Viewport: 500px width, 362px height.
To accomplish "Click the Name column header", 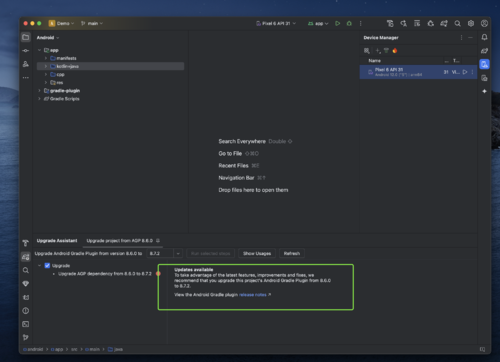I will (x=375, y=61).
